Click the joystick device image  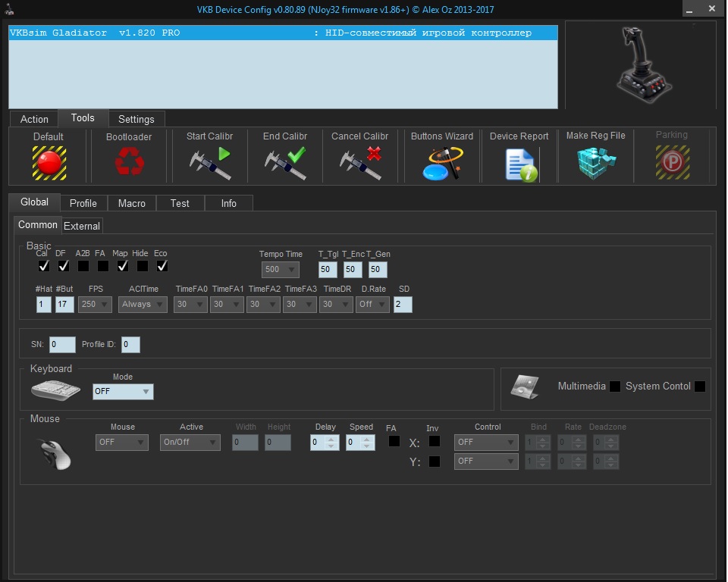tap(643, 64)
